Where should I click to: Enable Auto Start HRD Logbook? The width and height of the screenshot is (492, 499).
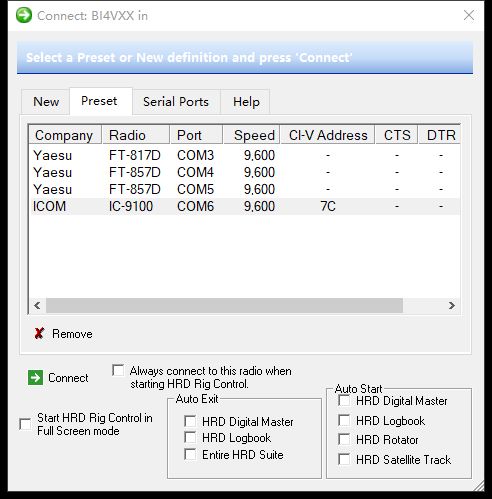tap(344, 420)
